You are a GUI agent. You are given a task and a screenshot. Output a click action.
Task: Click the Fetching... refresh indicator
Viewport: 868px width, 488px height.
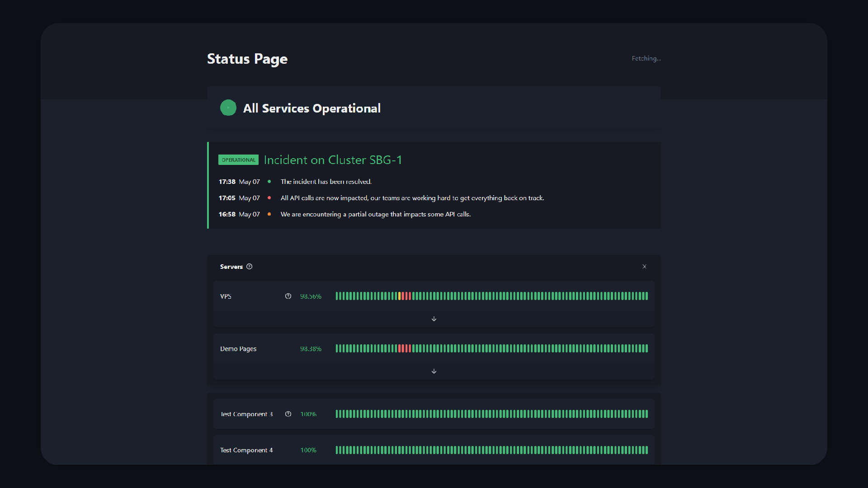click(x=646, y=58)
